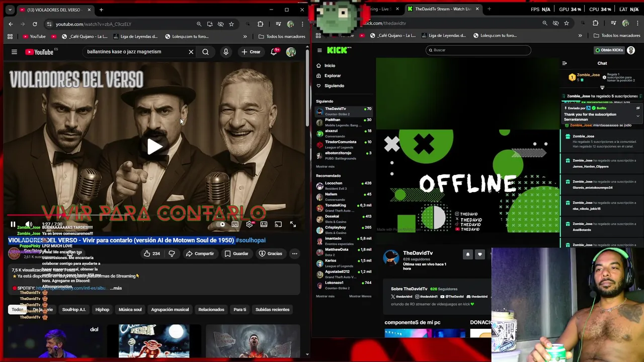Switch YouTube player to miniplayer
Viewport: 644px width, 362px height.
[264, 225]
